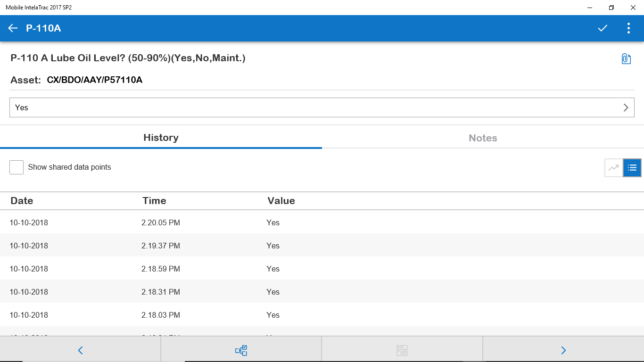Select the list view icon
The width and height of the screenshot is (644, 362).
[x=632, y=168]
